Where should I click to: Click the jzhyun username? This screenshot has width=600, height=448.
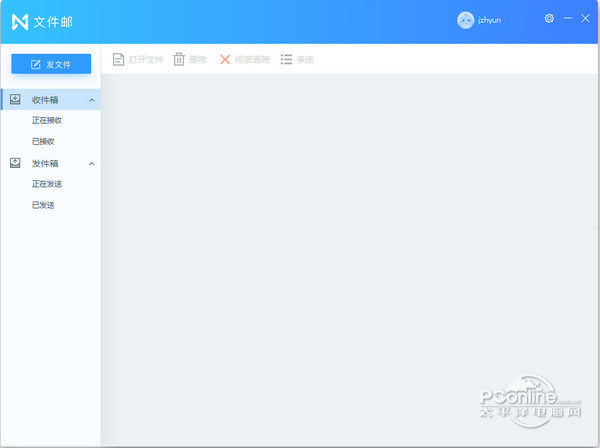(x=489, y=20)
